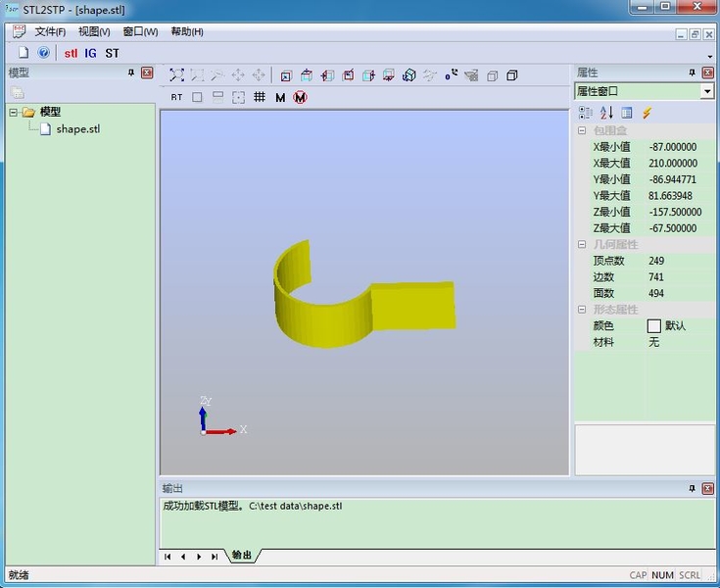Close the 属性 panel
Image resolution: width=720 pixels, height=588 pixels.
click(x=708, y=73)
